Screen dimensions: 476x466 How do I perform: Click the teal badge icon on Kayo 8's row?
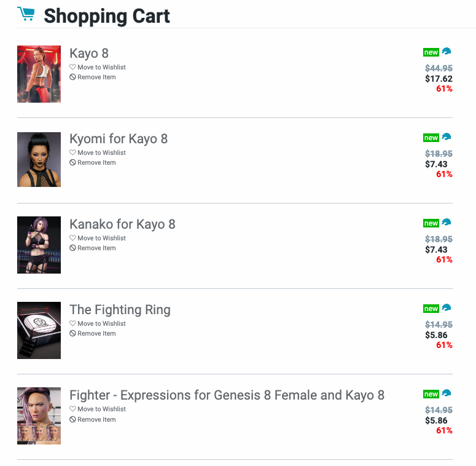447,52
